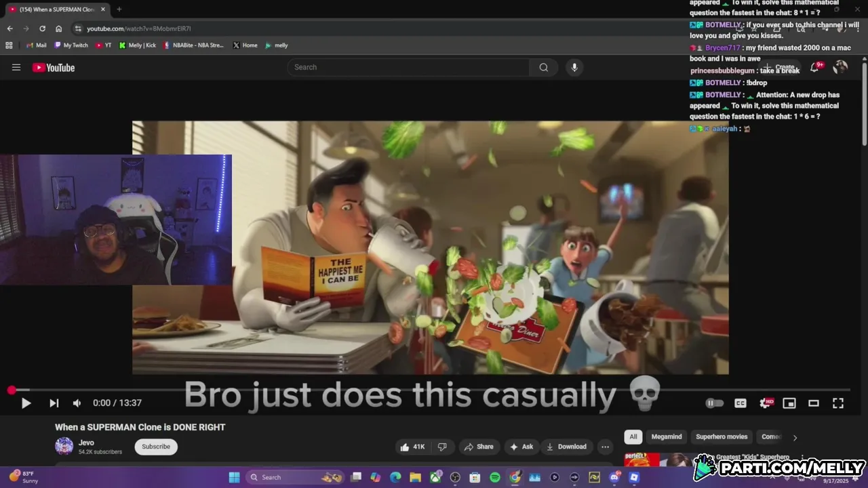Start voice search with microphone icon

(574, 67)
